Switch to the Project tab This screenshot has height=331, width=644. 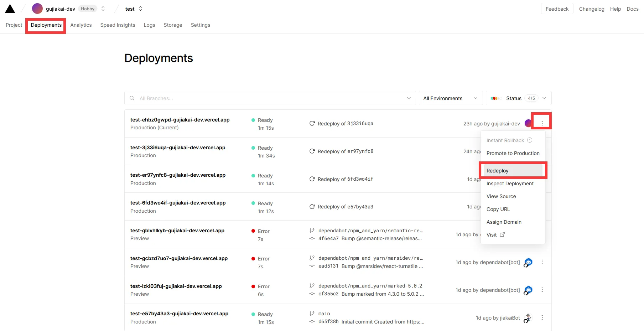pyautogui.click(x=14, y=25)
